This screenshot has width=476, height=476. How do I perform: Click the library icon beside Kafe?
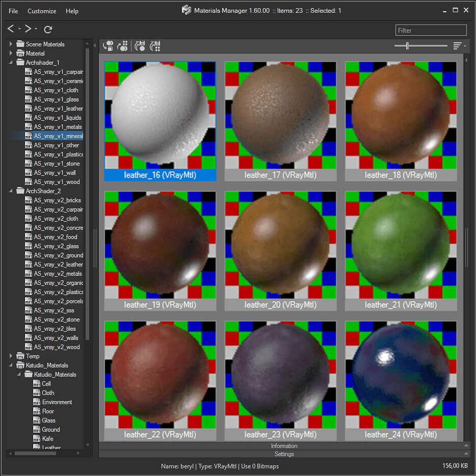[x=37, y=438]
